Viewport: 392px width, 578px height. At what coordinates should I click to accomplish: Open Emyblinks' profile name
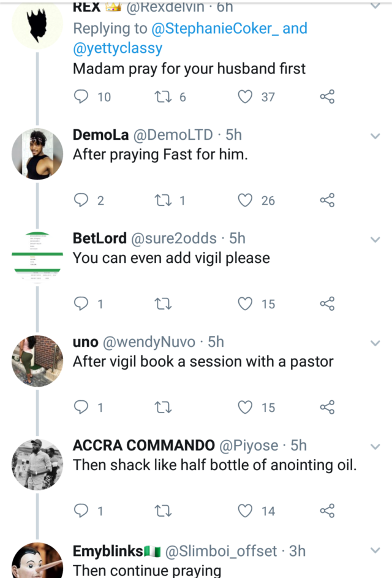click(108, 552)
